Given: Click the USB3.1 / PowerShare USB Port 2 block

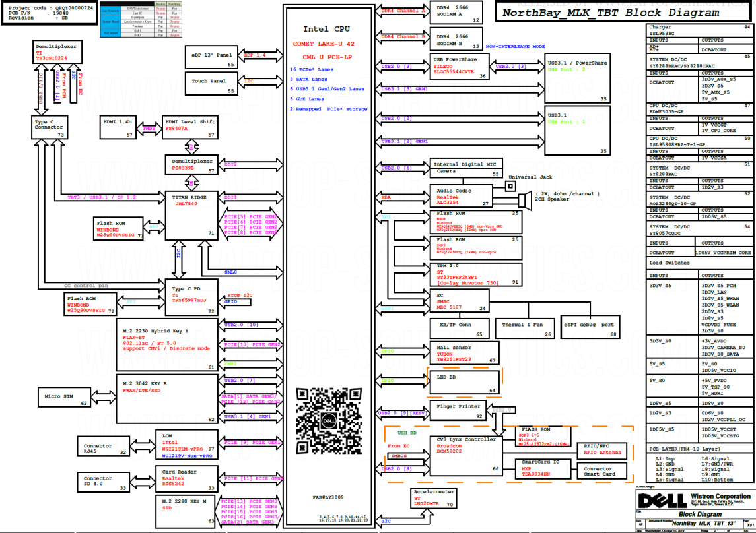Looking at the screenshot, I should pyautogui.click(x=578, y=78).
